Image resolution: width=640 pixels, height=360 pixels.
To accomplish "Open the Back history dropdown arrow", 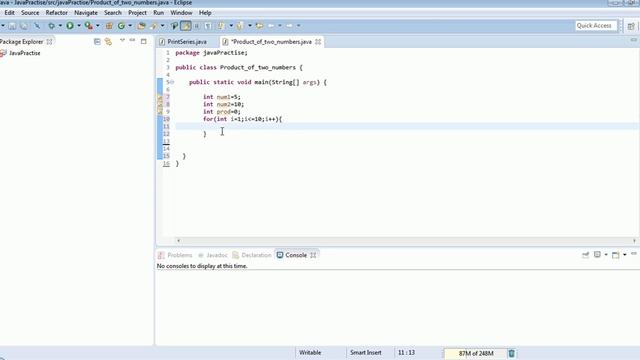I will tap(280, 26).
